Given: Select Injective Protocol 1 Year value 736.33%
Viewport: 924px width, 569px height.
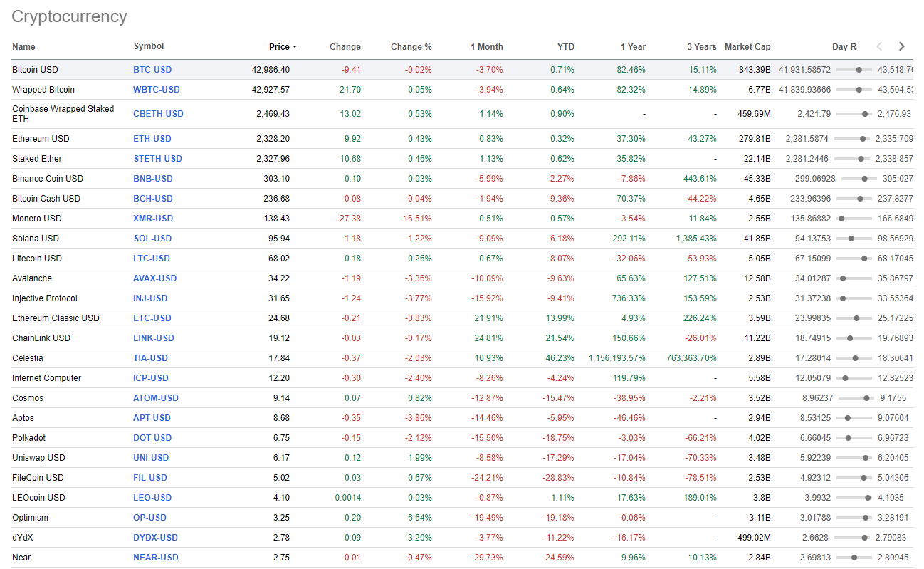Looking at the screenshot, I should (629, 298).
